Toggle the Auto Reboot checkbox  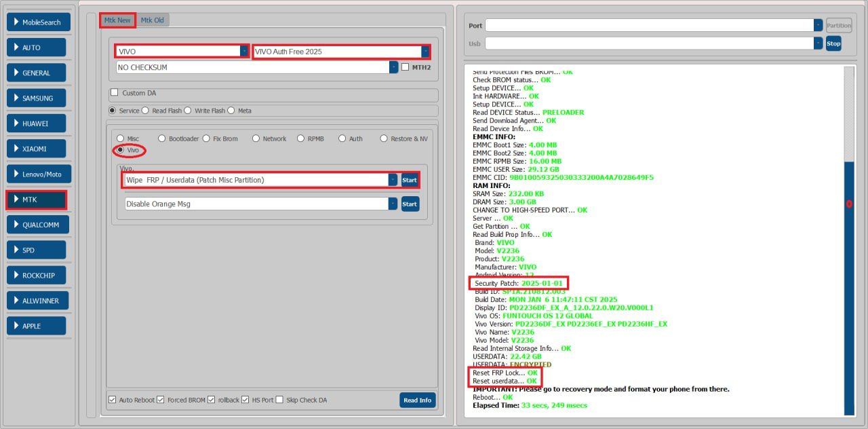click(112, 400)
